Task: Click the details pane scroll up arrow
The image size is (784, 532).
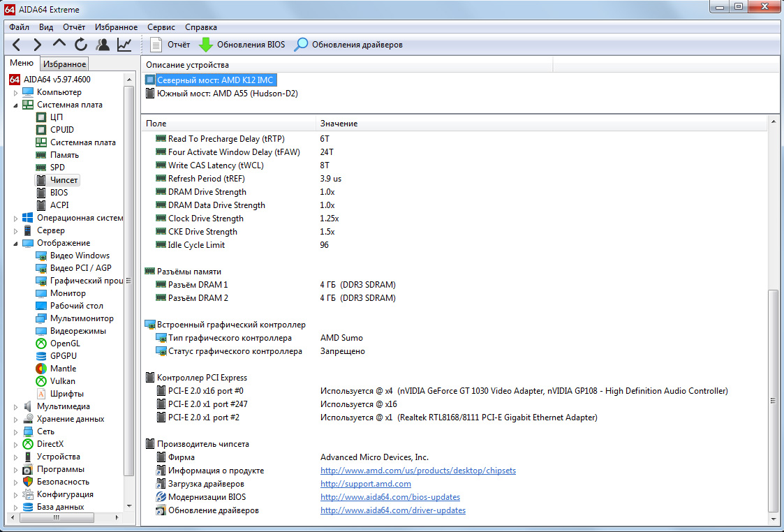Action: pyautogui.click(x=774, y=121)
